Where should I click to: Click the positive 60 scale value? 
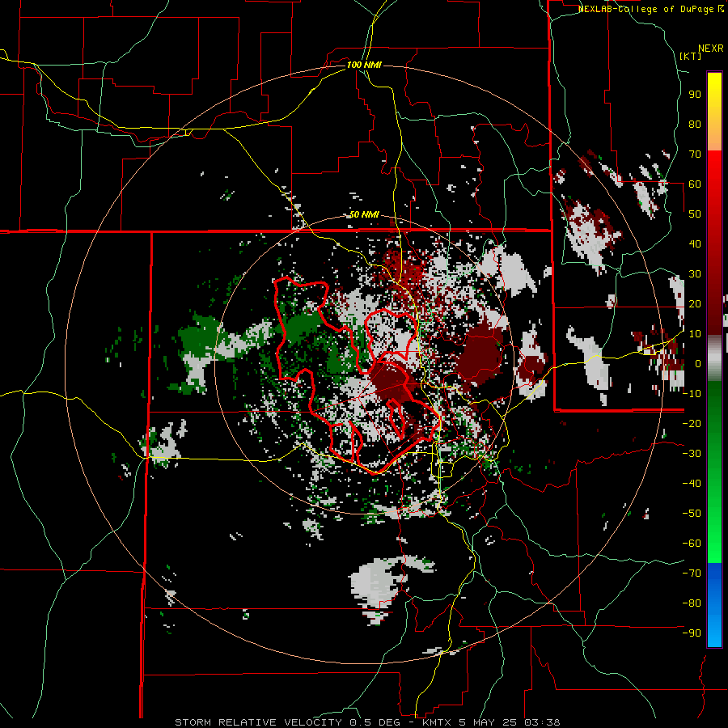(x=695, y=184)
